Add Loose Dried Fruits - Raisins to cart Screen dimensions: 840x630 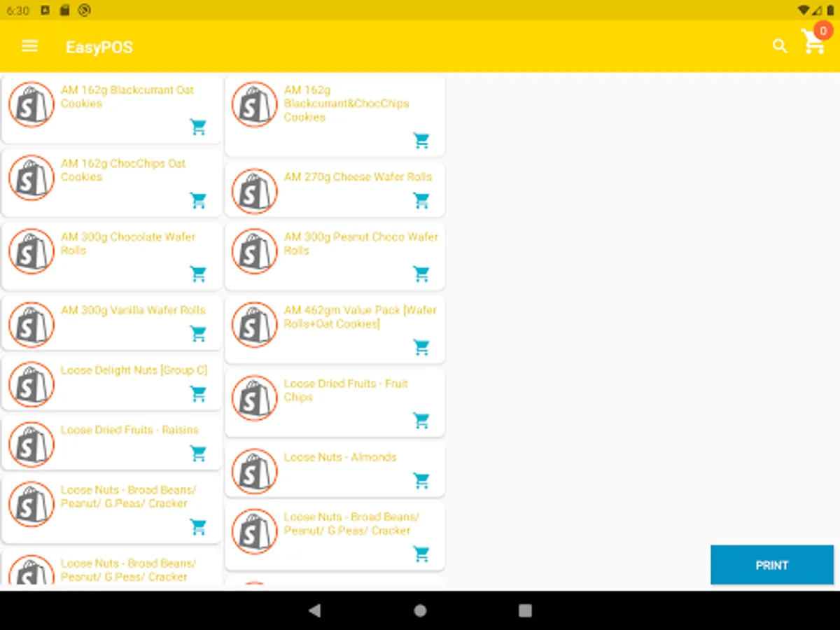[x=199, y=454]
